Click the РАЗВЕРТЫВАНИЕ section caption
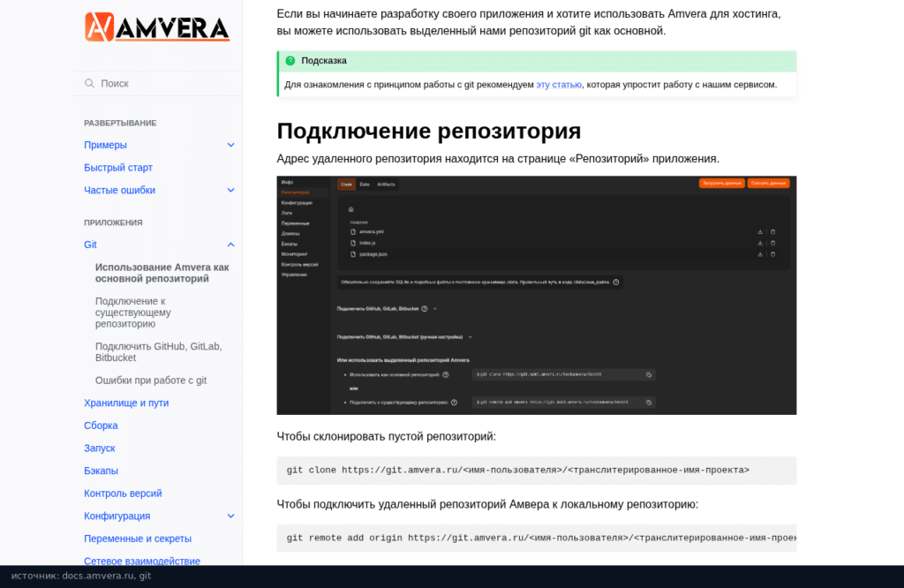The width and height of the screenshot is (904, 588). pos(120,124)
